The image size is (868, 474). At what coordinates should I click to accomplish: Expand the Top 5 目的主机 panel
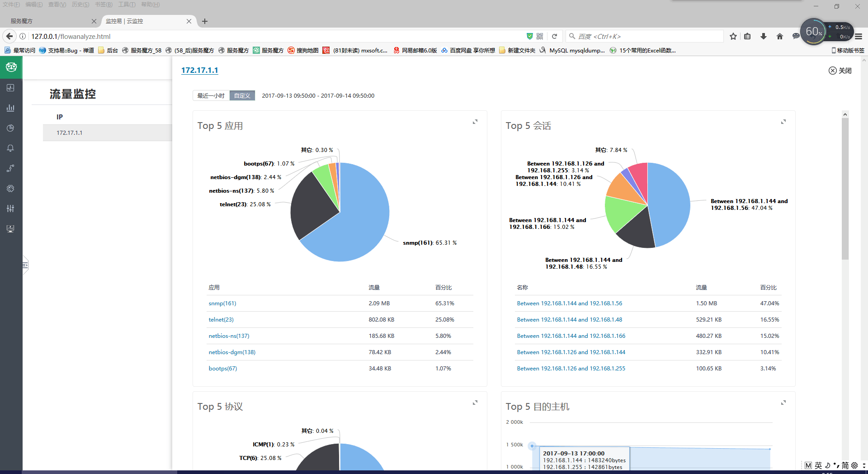783,403
